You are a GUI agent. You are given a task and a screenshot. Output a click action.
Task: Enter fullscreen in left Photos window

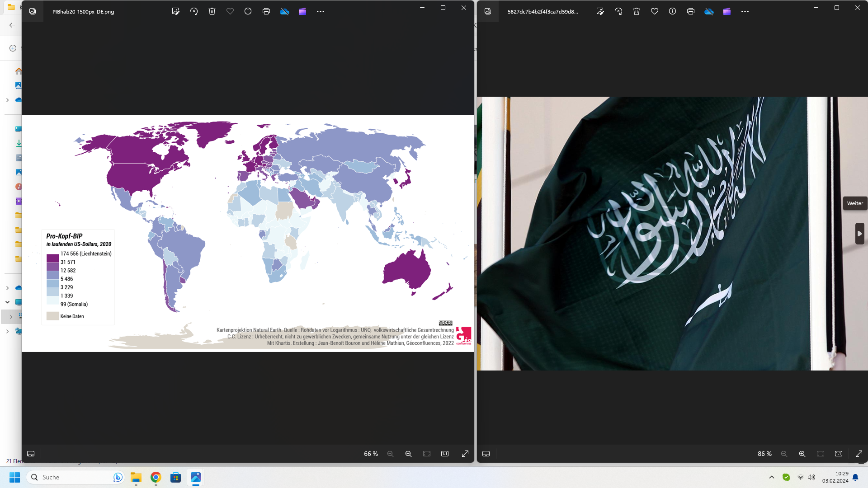[465, 454]
